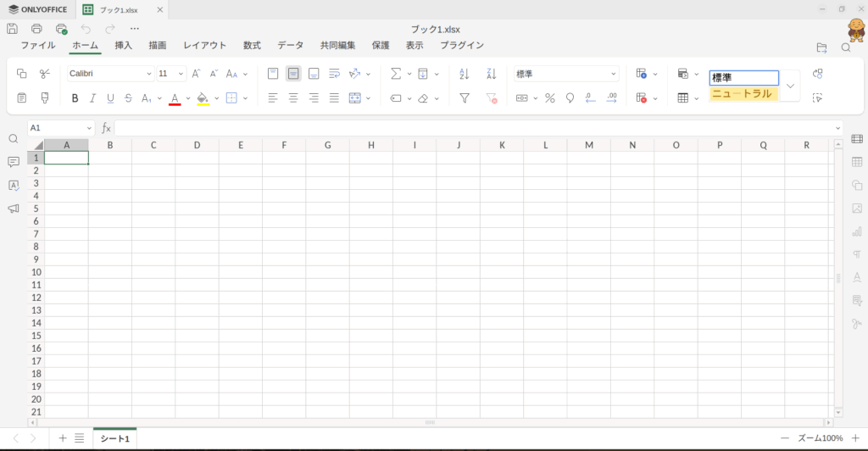Image resolution: width=868 pixels, height=451 pixels.
Task: Expand the cell styles gallery arrow
Action: (x=790, y=86)
